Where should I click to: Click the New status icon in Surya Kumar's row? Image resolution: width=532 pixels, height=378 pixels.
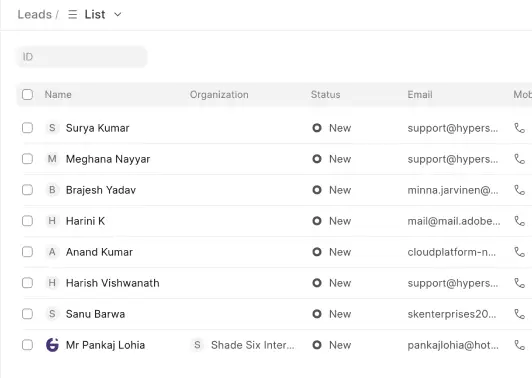click(317, 128)
